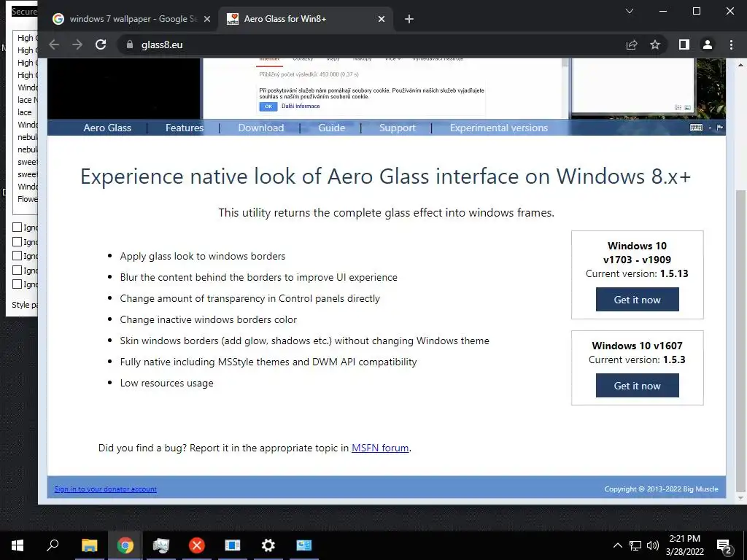
Task: Open Sign in to your donator account link
Action: coord(105,489)
